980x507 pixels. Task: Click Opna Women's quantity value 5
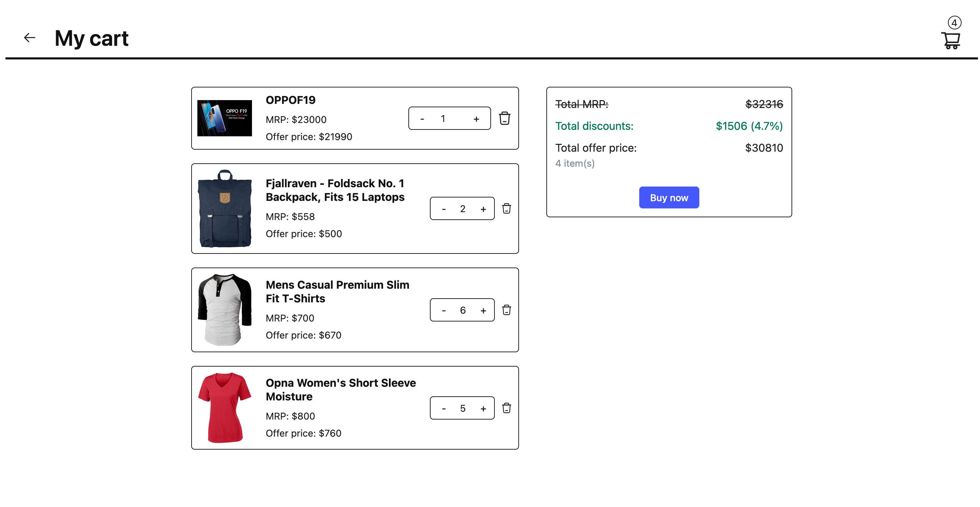click(463, 408)
